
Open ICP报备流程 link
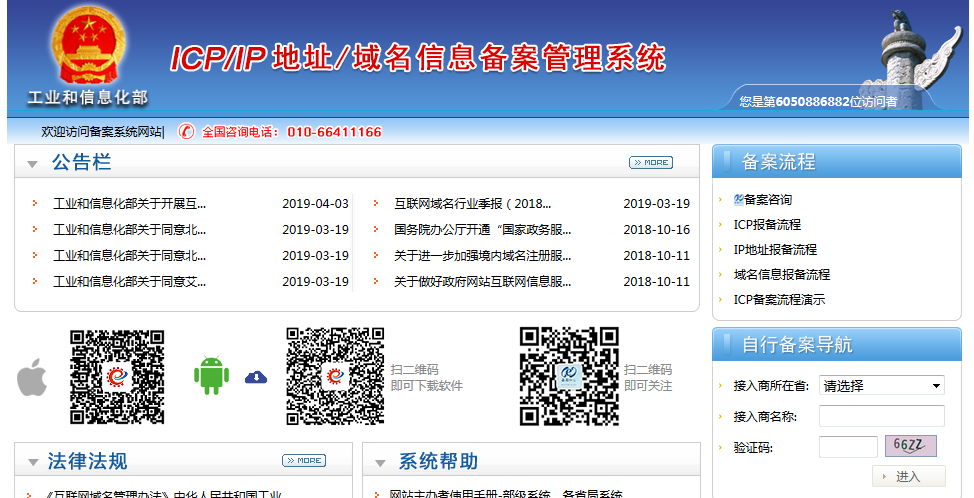[x=767, y=225]
